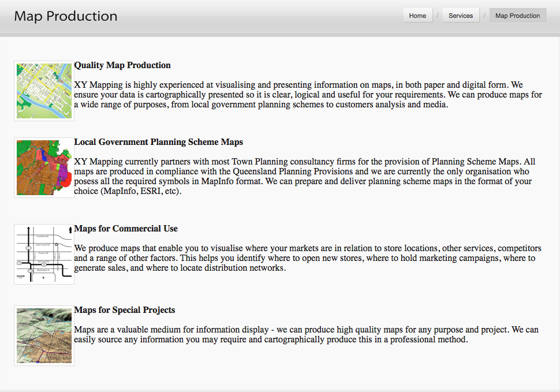Click the slash separator after Home breadcrumb

[436, 16]
